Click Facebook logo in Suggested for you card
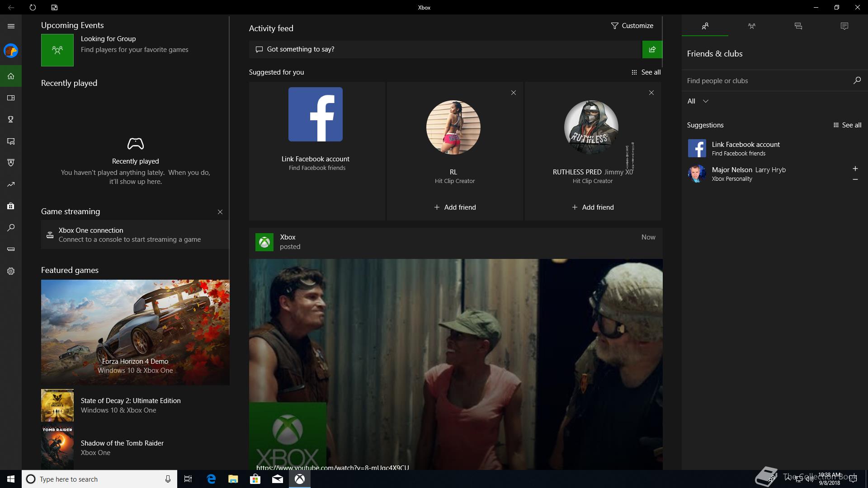The image size is (868, 488). coord(316,114)
